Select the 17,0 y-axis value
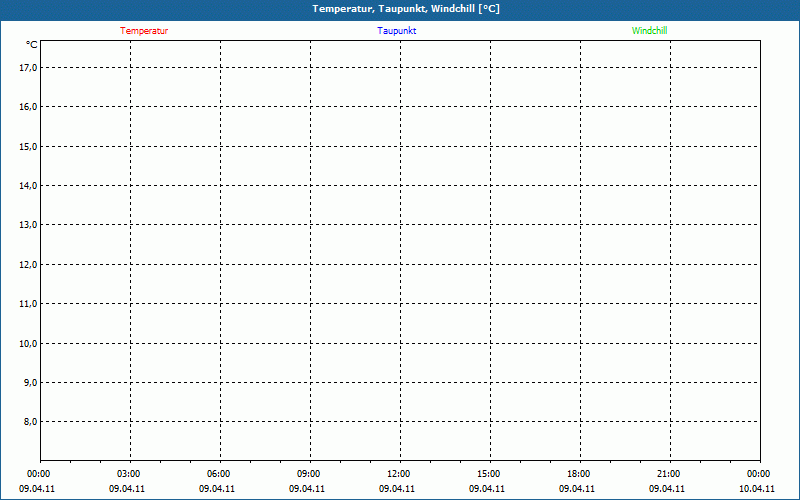 tap(28, 67)
